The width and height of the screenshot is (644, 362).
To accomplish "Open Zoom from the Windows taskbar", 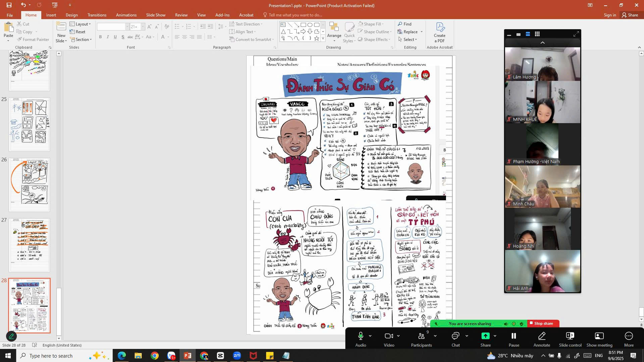I will 237,356.
